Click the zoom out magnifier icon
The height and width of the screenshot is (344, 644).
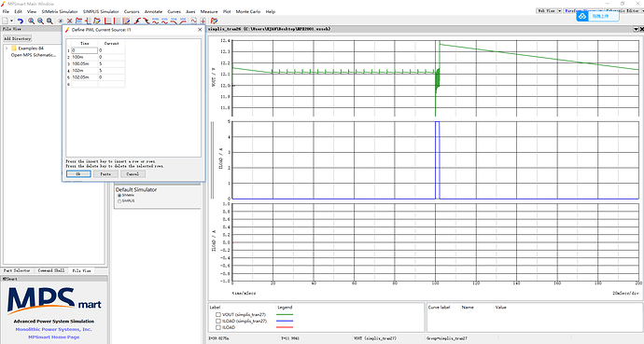tap(40, 21)
